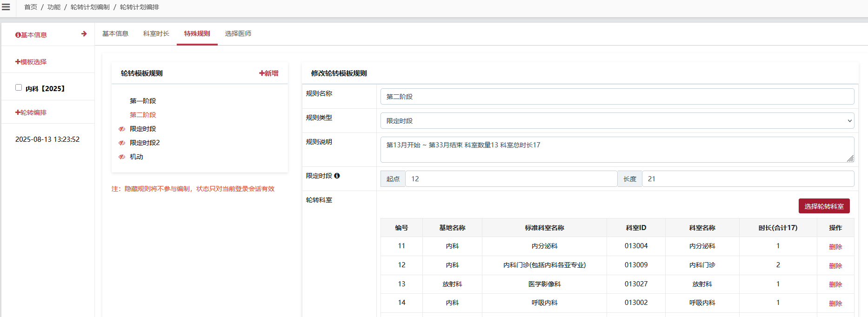This screenshot has height=317, width=868.
Task: Click the 编号 column header
Action: click(401, 228)
